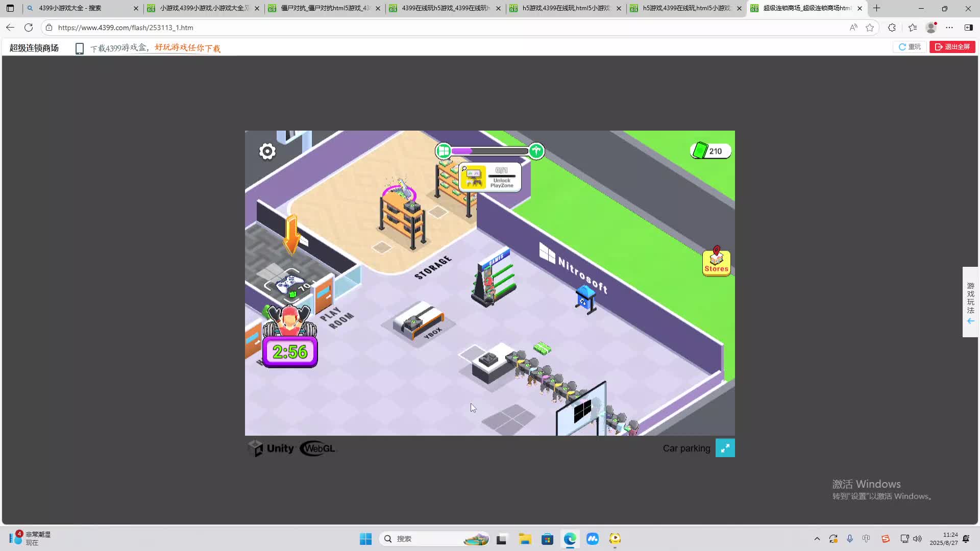Image resolution: width=980 pixels, height=551 pixels.
Task: Click the 2:56 helper boost timer
Action: [290, 352]
